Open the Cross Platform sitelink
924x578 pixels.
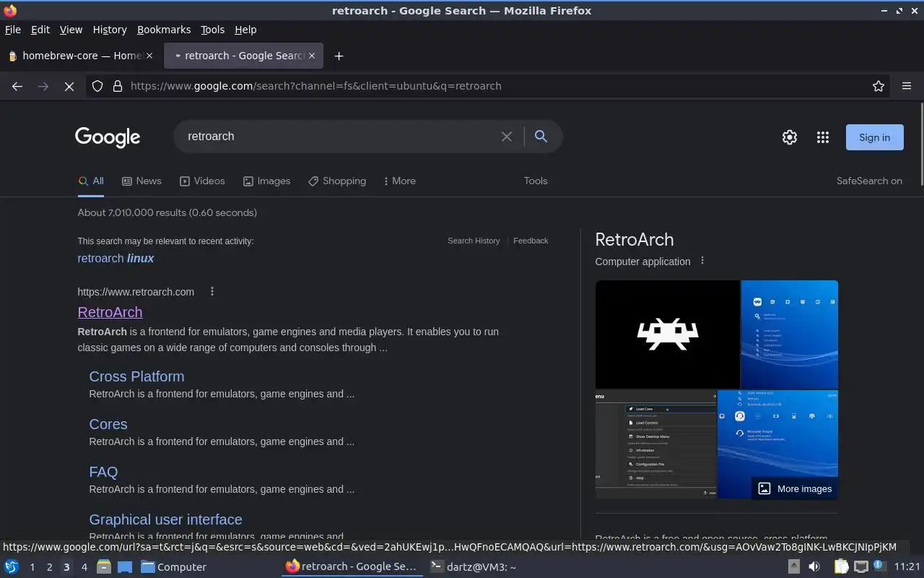136,376
